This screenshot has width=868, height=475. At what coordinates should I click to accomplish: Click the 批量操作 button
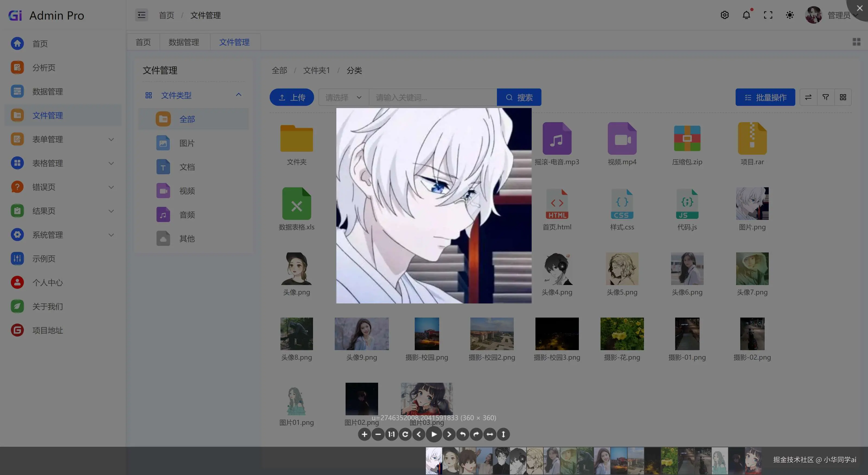765,97
